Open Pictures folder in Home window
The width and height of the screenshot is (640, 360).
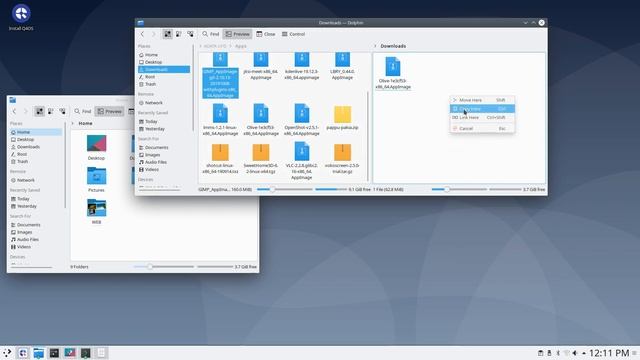[x=96, y=180]
